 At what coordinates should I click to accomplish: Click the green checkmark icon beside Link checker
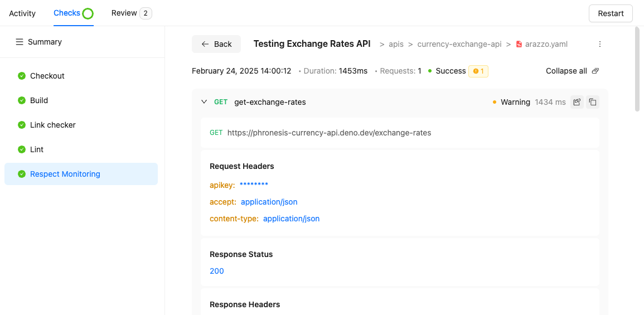tap(22, 125)
